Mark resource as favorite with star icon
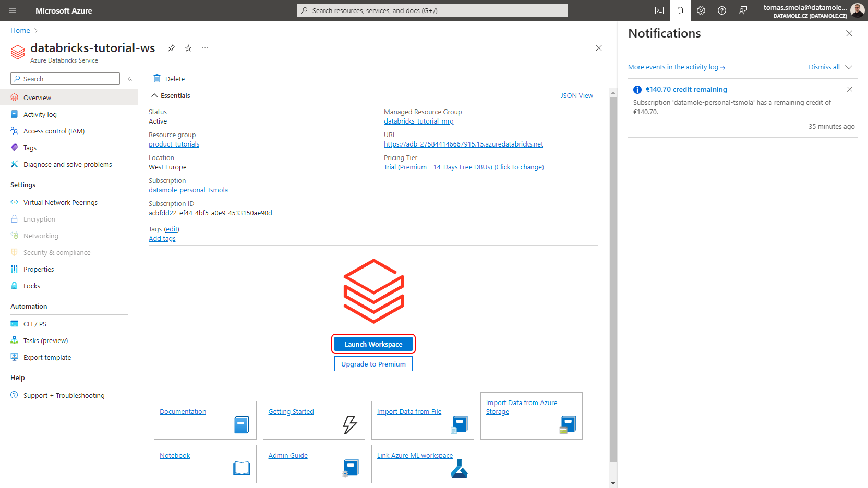Viewport: 868px width, 488px height. [x=188, y=48]
